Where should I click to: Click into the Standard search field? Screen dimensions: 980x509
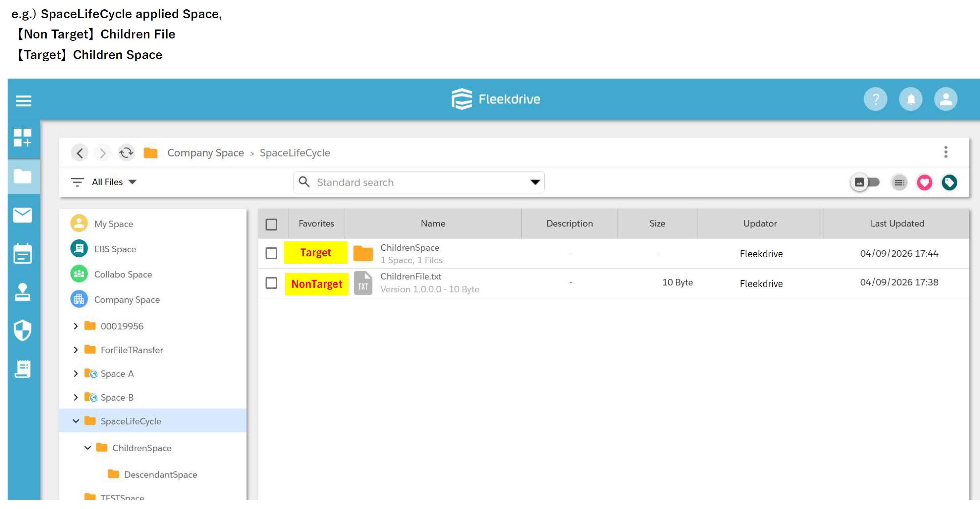pos(418,182)
